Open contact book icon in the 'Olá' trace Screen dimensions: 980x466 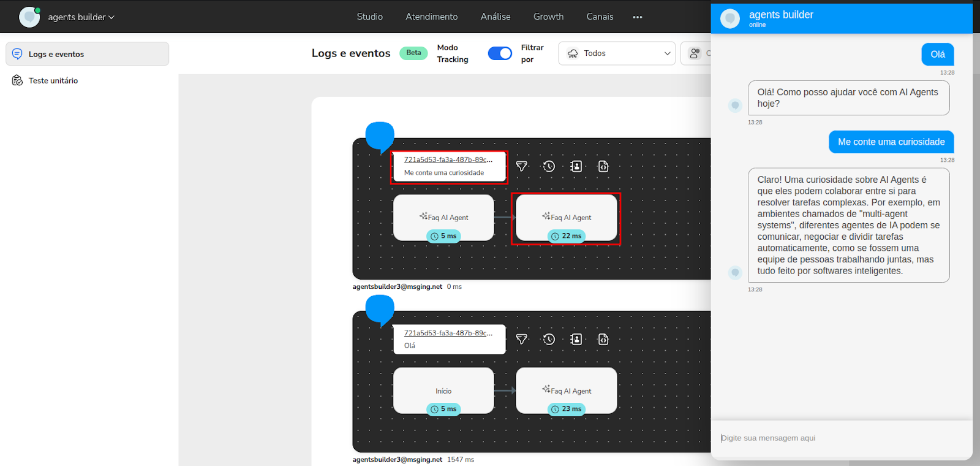click(576, 339)
